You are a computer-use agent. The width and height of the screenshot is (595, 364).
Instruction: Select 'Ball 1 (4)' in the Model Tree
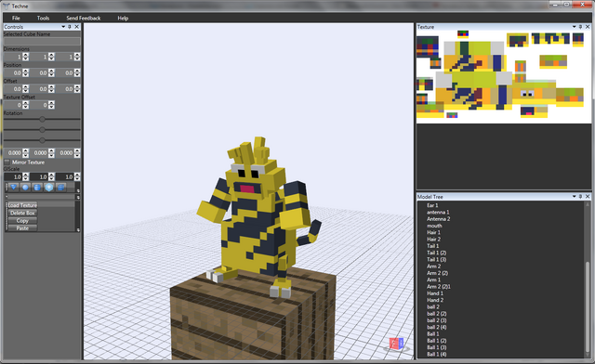436,354
